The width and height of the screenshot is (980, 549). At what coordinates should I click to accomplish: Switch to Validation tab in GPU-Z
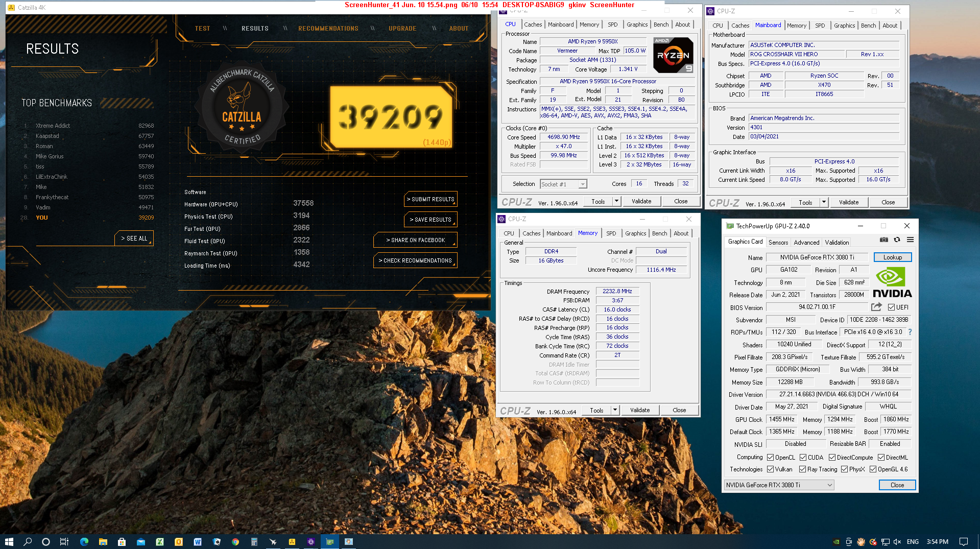[x=837, y=243]
